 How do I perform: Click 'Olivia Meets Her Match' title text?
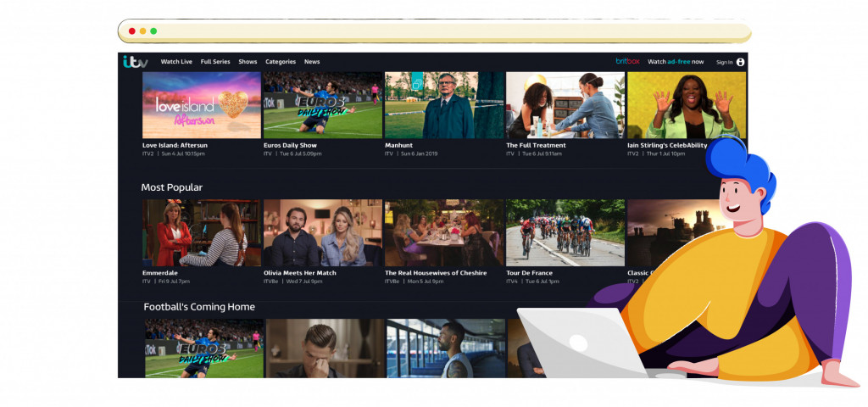coord(299,273)
